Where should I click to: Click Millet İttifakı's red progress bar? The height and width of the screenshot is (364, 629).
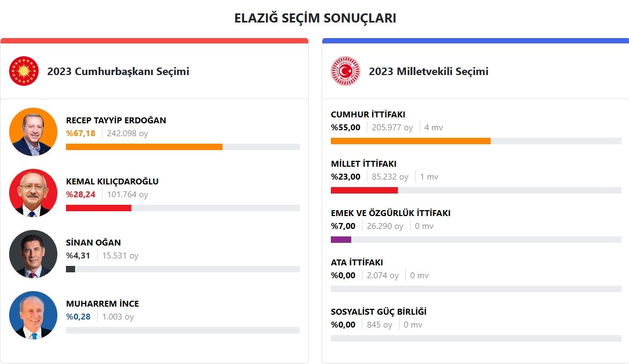[x=364, y=190]
